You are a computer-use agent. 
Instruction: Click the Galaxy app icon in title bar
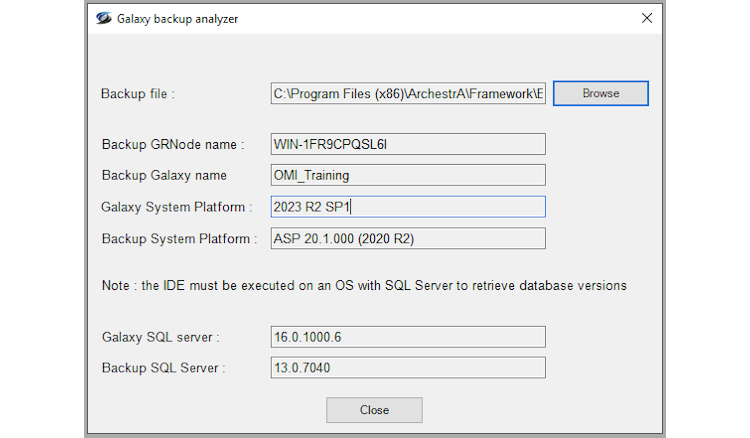(104, 19)
